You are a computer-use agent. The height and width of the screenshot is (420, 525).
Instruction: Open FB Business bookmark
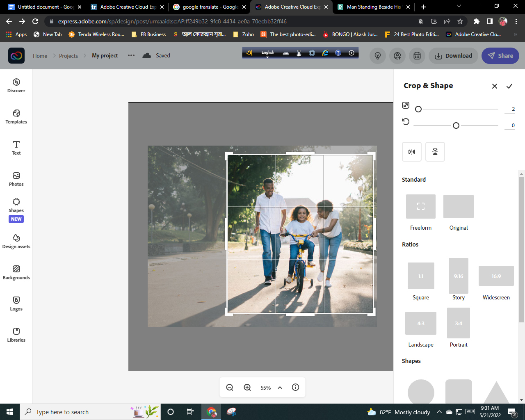(x=148, y=34)
